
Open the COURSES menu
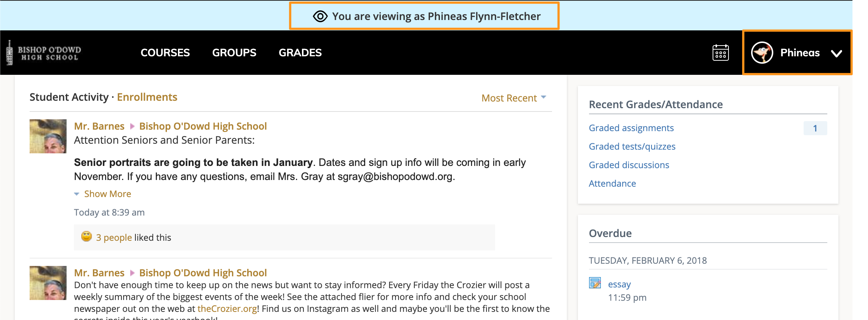(x=165, y=53)
